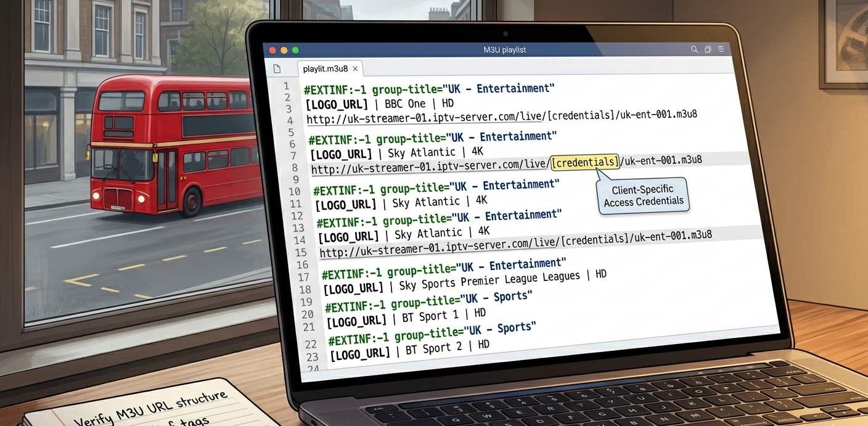Click line number 18 in the gutter

coord(305,290)
